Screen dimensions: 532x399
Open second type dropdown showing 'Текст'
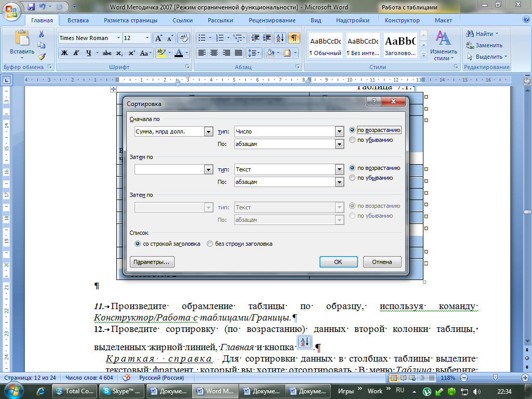click(339, 169)
